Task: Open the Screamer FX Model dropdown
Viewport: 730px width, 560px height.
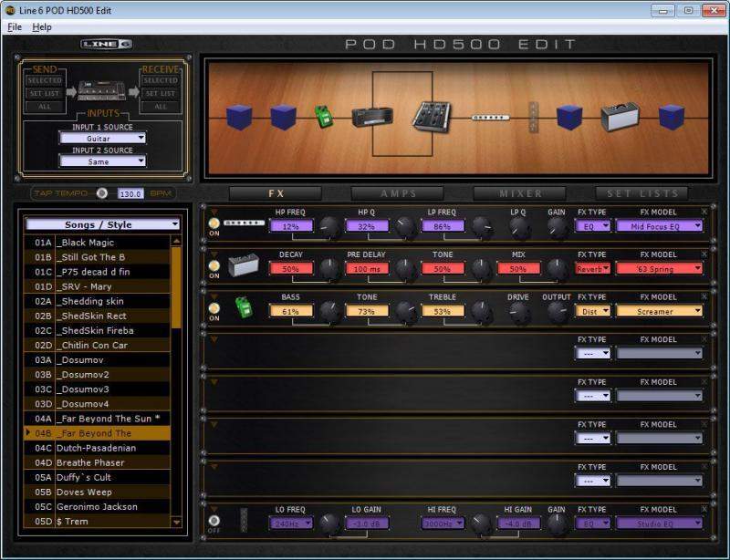Action: [x=659, y=311]
